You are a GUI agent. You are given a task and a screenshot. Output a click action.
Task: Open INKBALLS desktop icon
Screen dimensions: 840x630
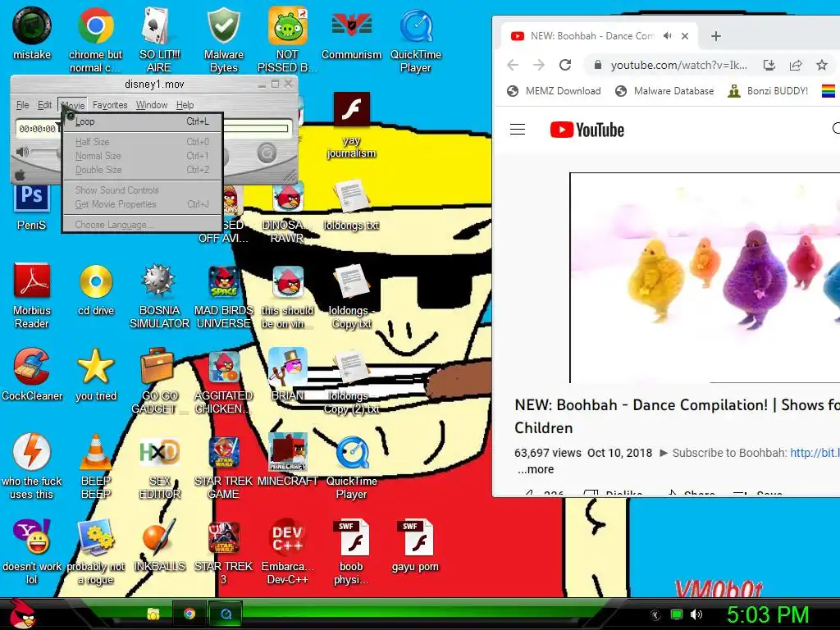[x=159, y=536]
